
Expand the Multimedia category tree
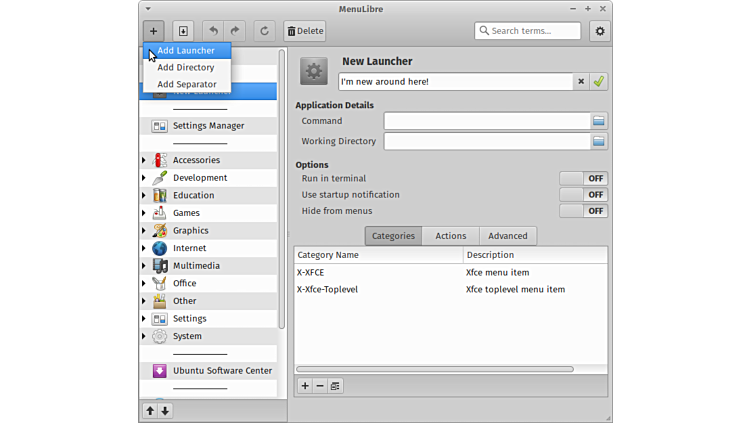tap(144, 266)
